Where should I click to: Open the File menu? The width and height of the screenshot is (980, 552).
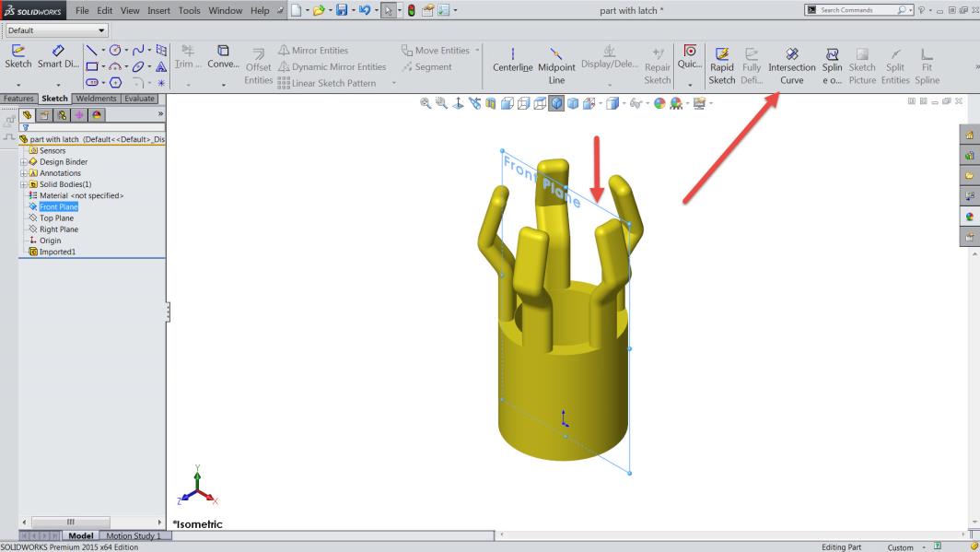82,11
